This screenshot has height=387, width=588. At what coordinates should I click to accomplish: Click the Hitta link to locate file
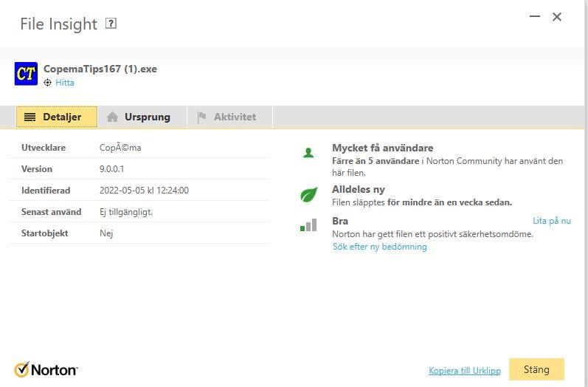tap(64, 83)
